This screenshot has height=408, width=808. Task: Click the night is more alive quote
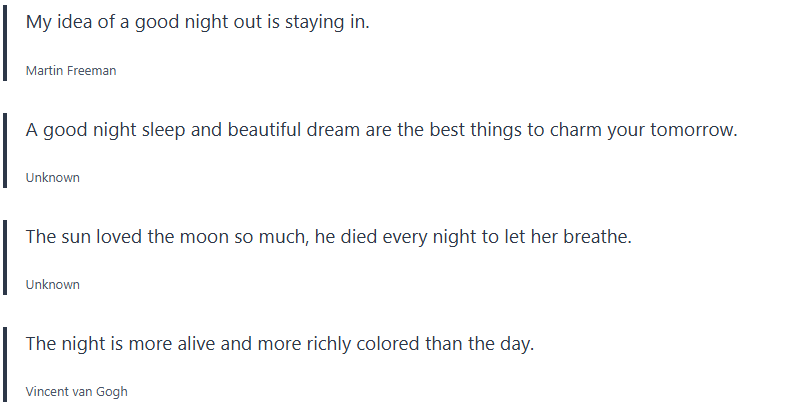[280, 344]
